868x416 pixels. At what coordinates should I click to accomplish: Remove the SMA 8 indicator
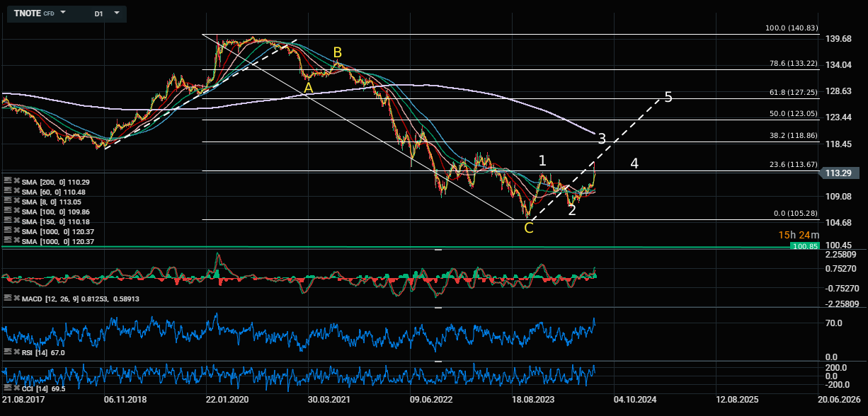tap(16, 202)
